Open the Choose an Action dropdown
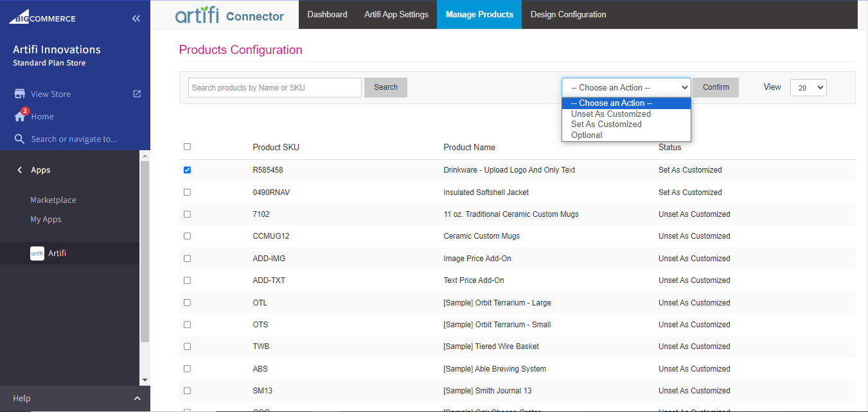868x412 pixels. [626, 87]
